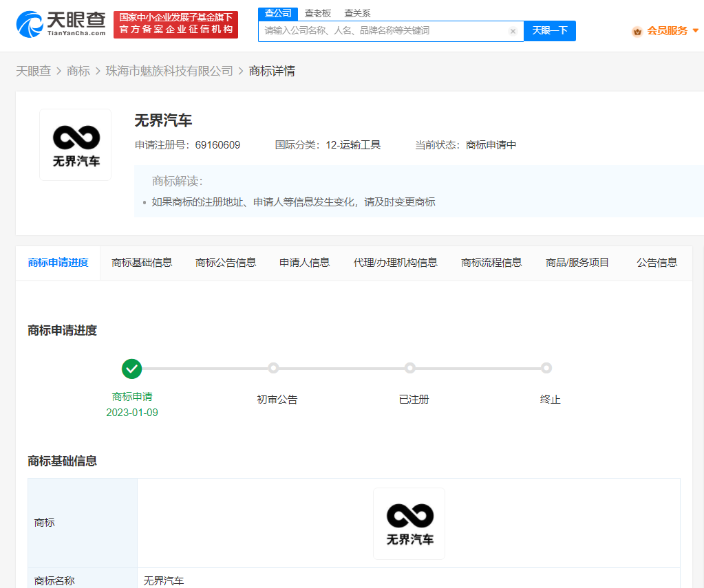
Task: Switch search mode to 查关系
Action: [x=357, y=12]
